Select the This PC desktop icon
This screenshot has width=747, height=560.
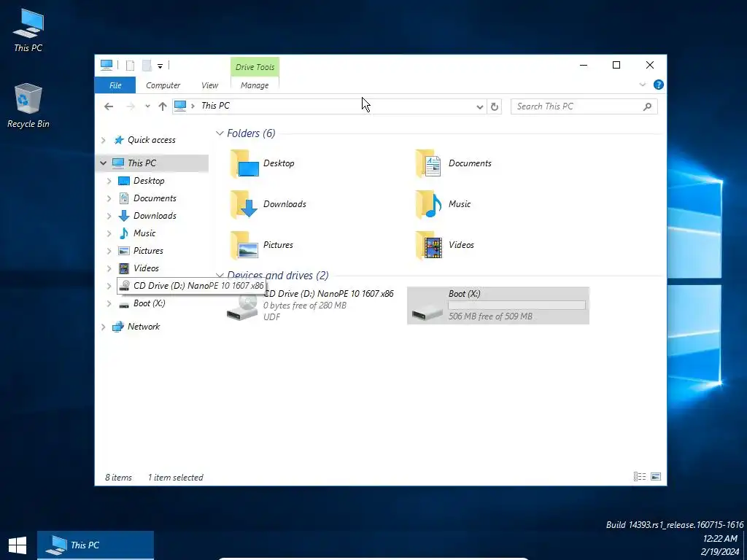pos(28,30)
